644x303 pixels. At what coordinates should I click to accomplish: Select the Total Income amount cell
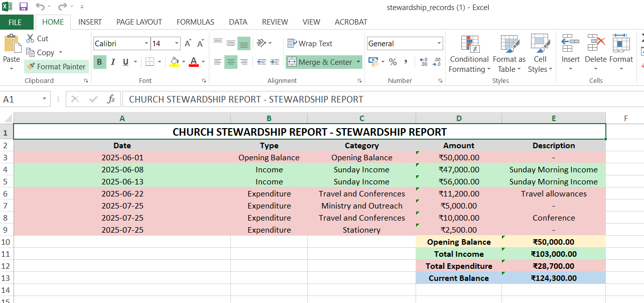pyautogui.click(x=554, y=254)
